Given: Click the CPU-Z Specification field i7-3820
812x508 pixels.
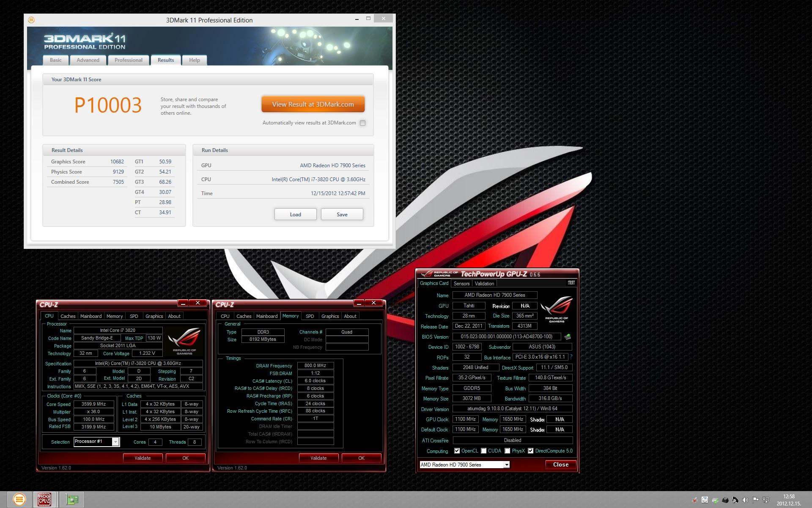Looking at the screenshot, I should [138, 363].
